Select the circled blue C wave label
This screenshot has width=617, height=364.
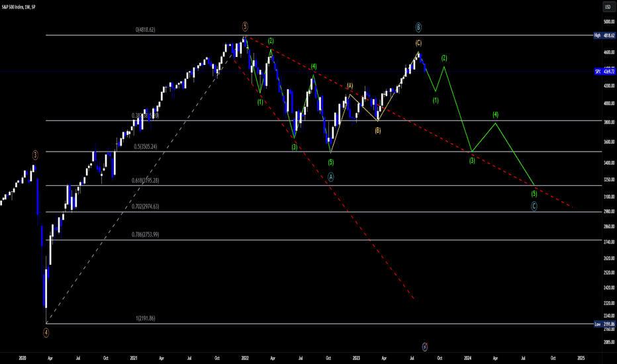[534, 206]
